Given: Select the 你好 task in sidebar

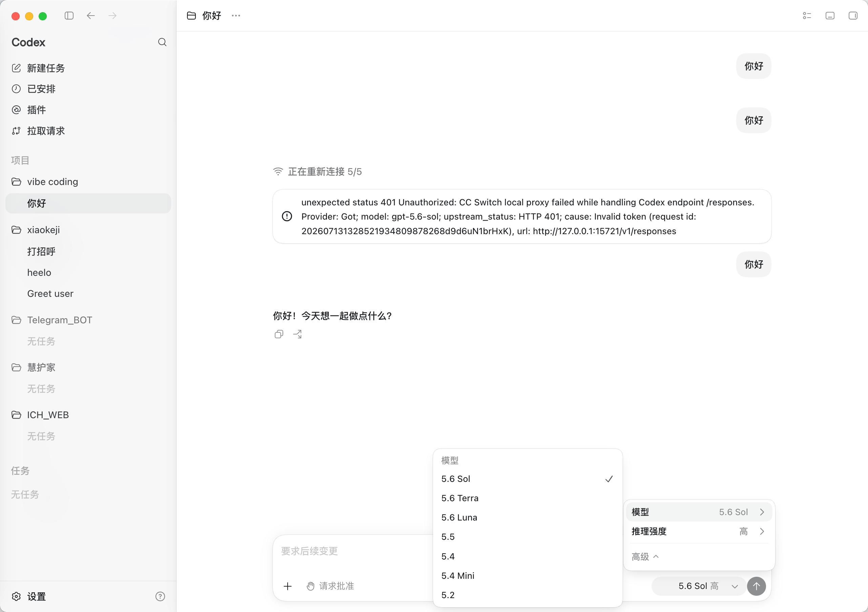Looking at the screenshot, I should coord(88,204).
